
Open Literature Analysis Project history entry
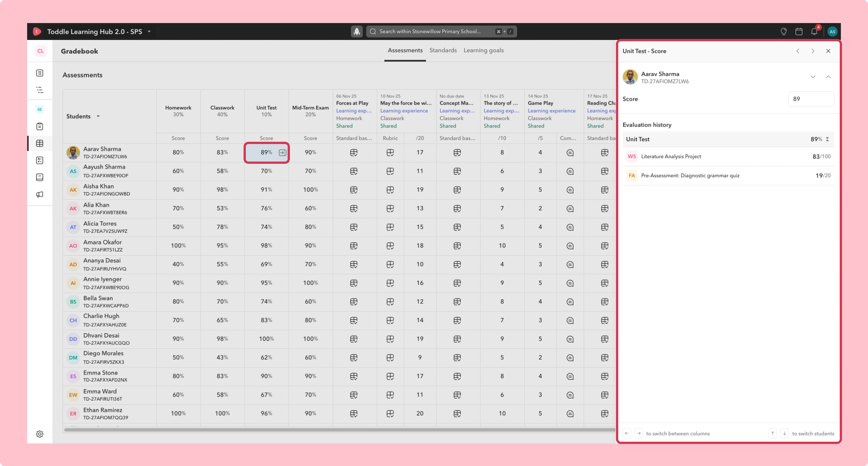[x=728, y=157]
